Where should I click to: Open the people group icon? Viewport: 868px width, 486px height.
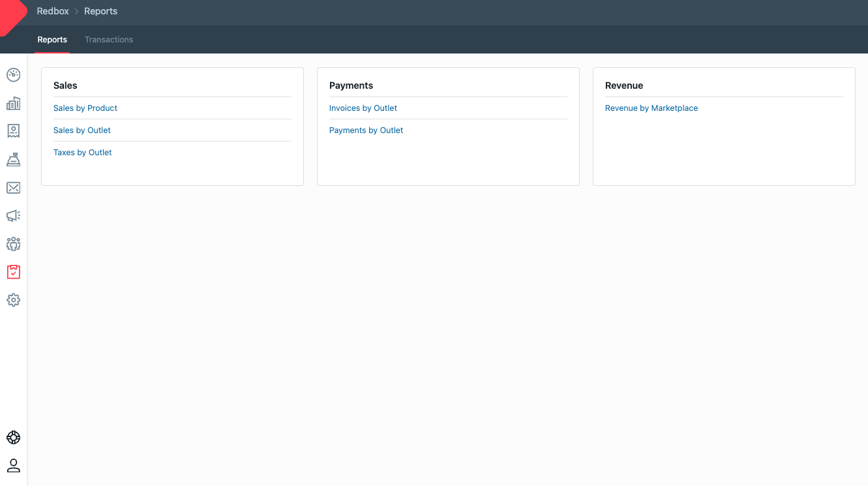coord(13,244)
